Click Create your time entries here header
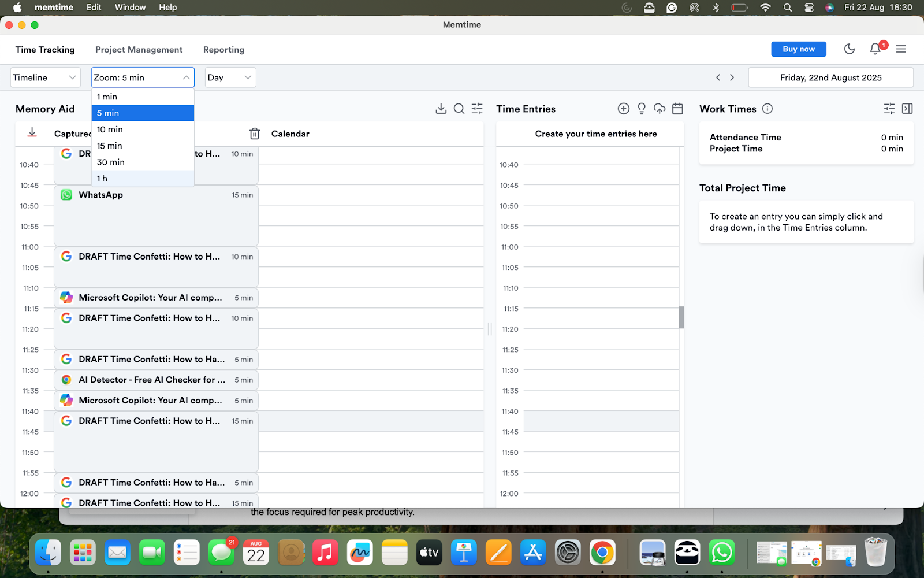The width and height of the screenshot is (924, 578). pos(596,134)
